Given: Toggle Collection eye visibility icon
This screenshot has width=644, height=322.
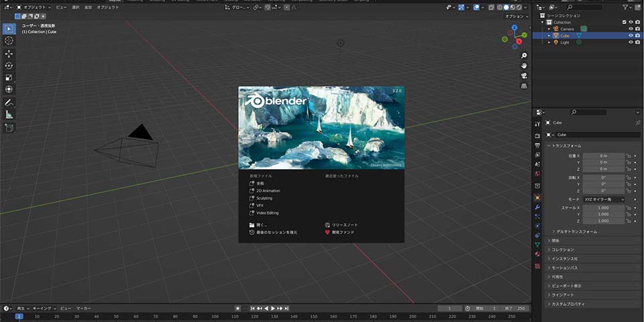Looking at the screenshot, I should pyautogui.click(x=631, y=22).
